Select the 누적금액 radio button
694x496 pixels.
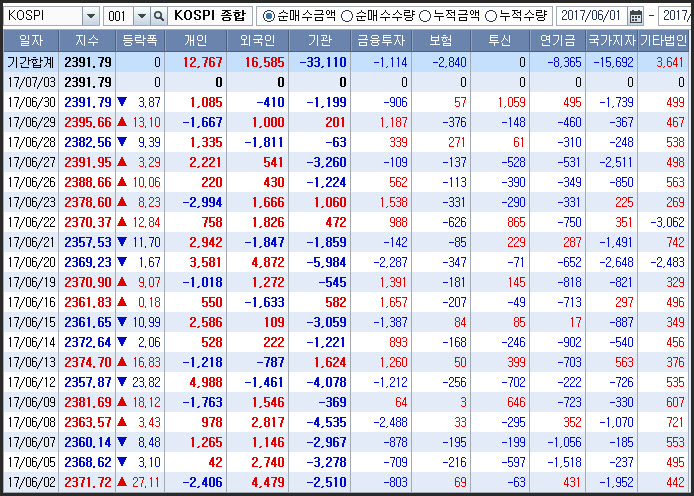(425, 16)
